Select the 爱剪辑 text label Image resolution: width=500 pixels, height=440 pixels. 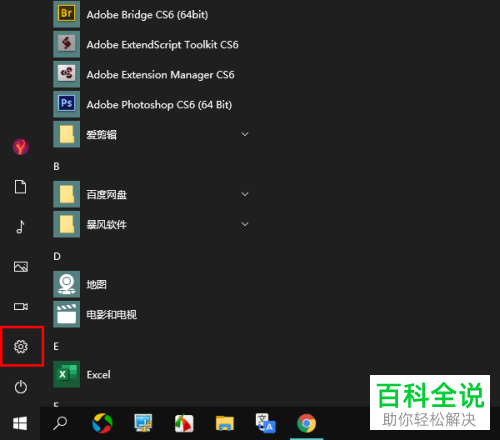tap(102, 135)
